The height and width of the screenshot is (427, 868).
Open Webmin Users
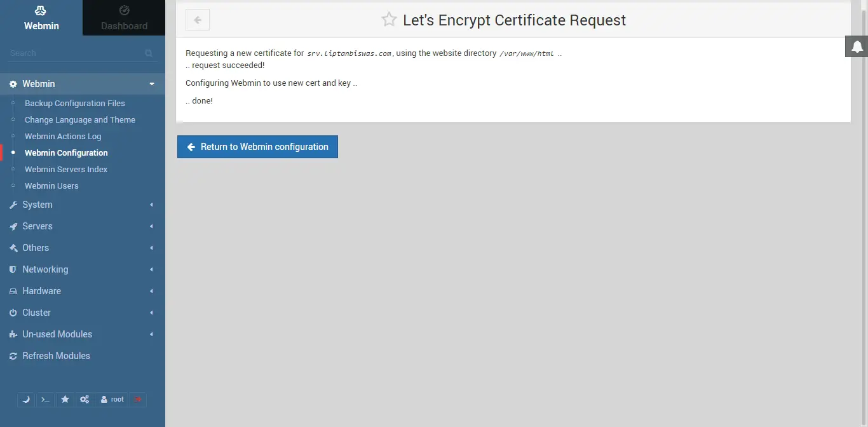point(51,186)
